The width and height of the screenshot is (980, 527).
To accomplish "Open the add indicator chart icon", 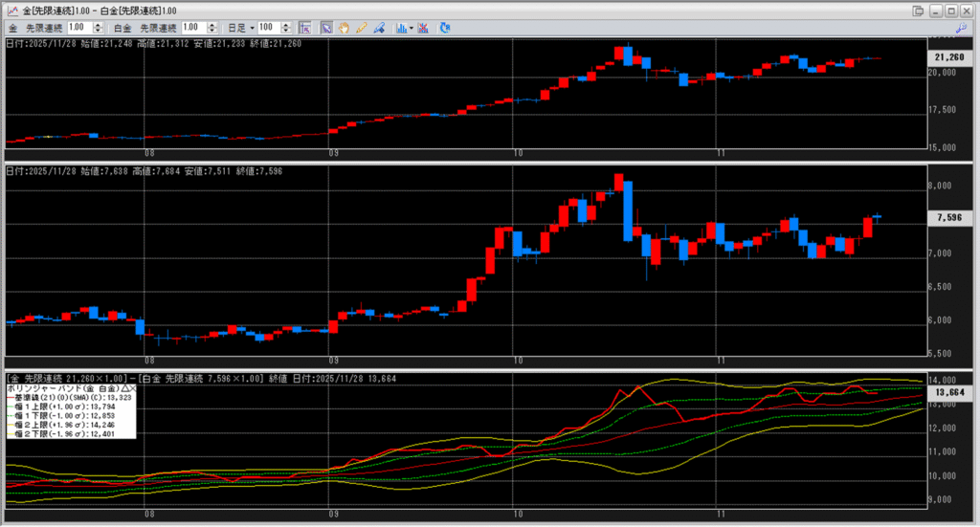I will [x=400, y=28].
